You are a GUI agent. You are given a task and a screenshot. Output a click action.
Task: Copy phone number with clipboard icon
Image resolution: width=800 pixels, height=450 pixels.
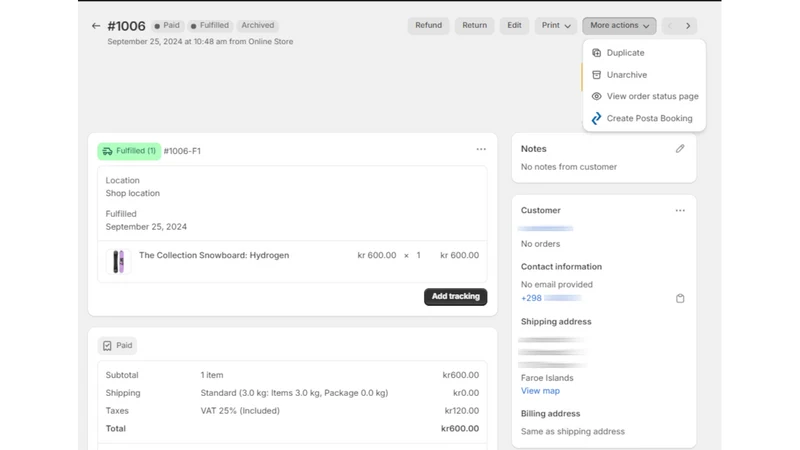[x=680, y=298]
